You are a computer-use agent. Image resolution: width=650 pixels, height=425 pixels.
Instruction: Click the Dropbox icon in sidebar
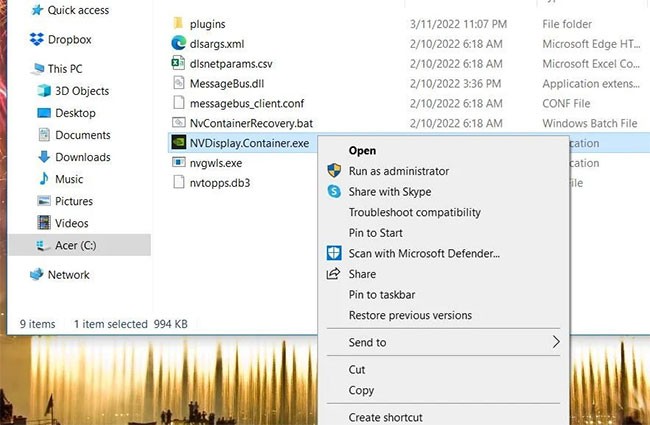click(37, 39)
